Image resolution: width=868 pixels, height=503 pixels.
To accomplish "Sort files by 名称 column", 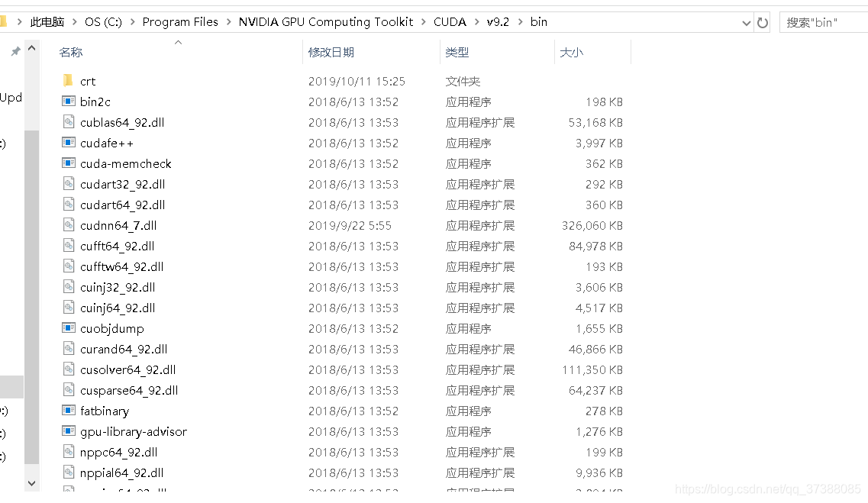I will [x=70, y=52].
